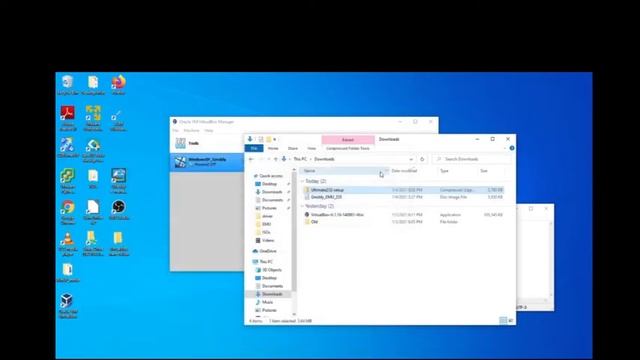
Task: Select the Windows XP virtual machine in VirtualBox
Action: [x=207, y=162]
